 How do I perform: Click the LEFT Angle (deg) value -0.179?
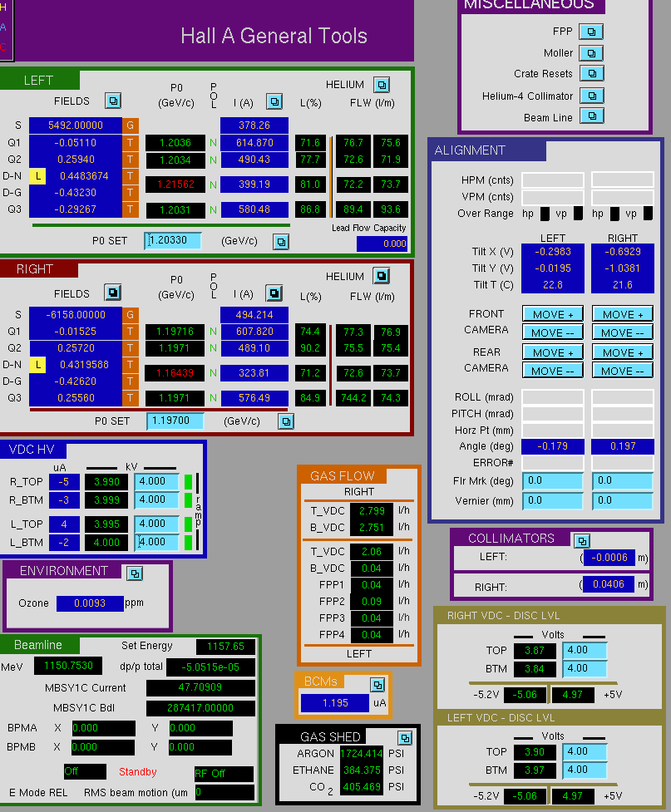(x=553, y=446)
